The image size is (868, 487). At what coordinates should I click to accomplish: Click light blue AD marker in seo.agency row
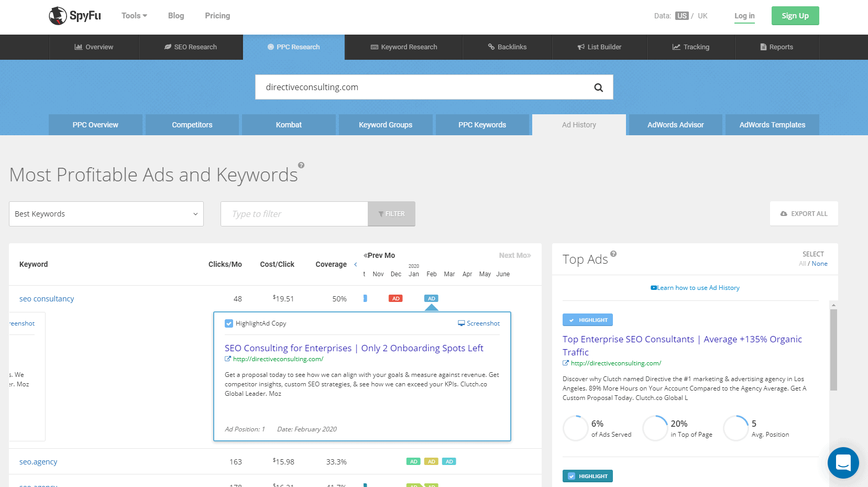click(449, 461)
